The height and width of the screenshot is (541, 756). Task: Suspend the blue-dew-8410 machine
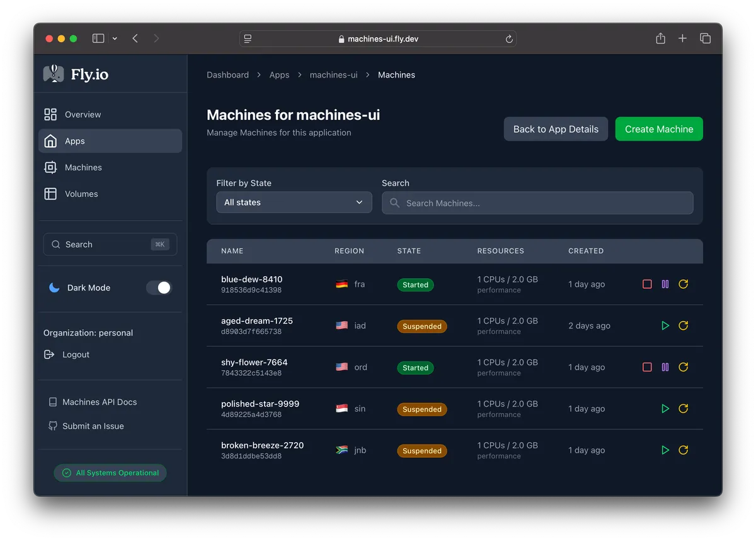point(665,284)
